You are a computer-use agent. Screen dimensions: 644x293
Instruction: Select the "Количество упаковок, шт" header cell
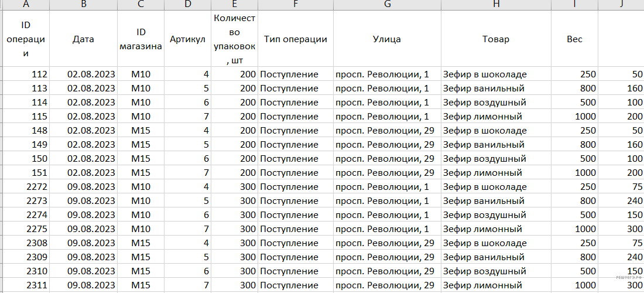234,39
